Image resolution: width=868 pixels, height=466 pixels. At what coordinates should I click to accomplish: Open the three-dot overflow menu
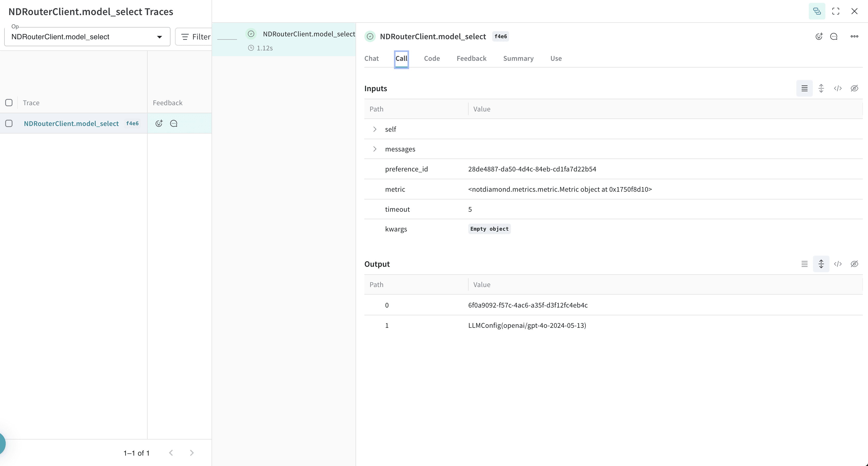pos(854,36)
